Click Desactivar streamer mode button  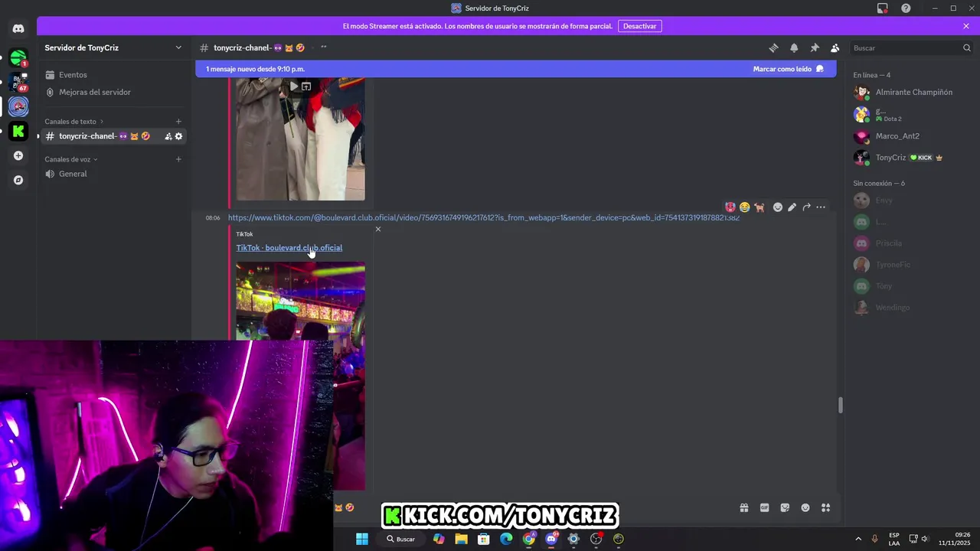[639, 26]
